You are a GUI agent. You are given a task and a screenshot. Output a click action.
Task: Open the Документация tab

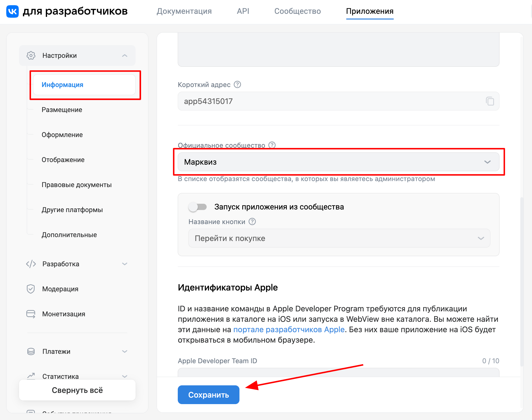[x=184, y=11]
